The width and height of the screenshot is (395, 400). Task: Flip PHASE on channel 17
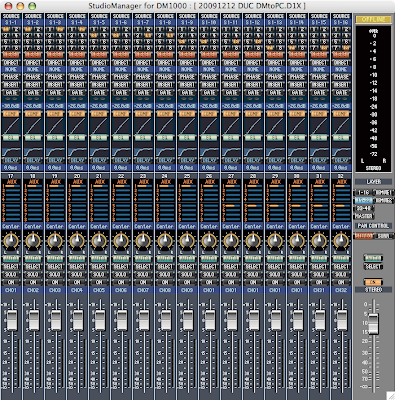pos(11,77)
